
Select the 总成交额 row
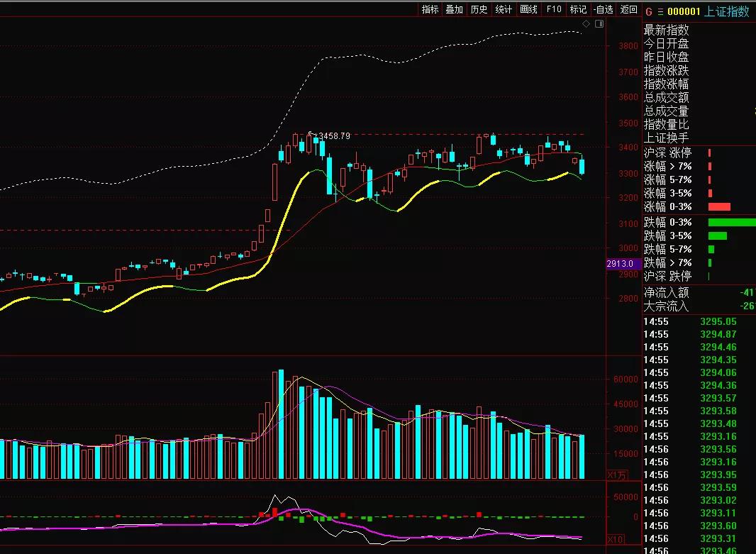coord(699,97)
